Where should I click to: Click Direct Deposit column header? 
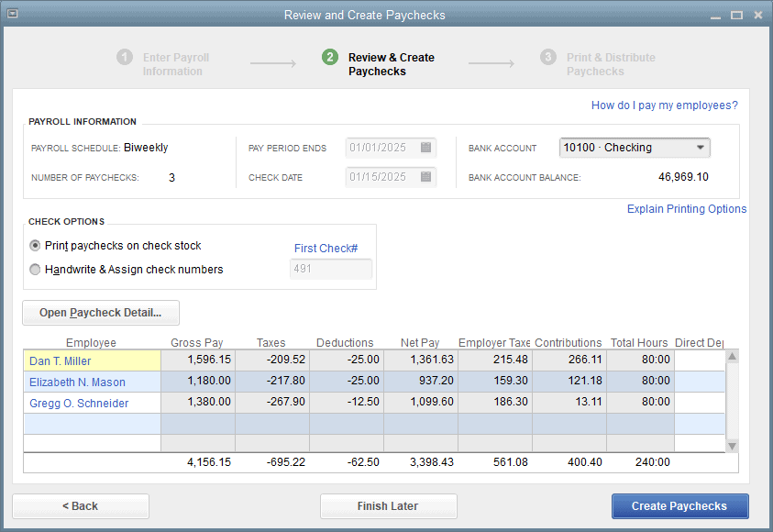pos(699,343)
